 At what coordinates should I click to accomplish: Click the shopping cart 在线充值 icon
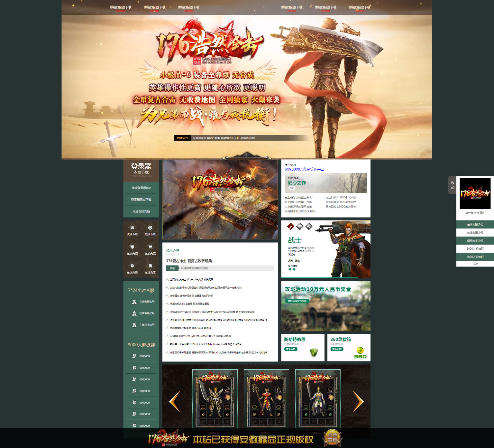[x=150, y=247]
